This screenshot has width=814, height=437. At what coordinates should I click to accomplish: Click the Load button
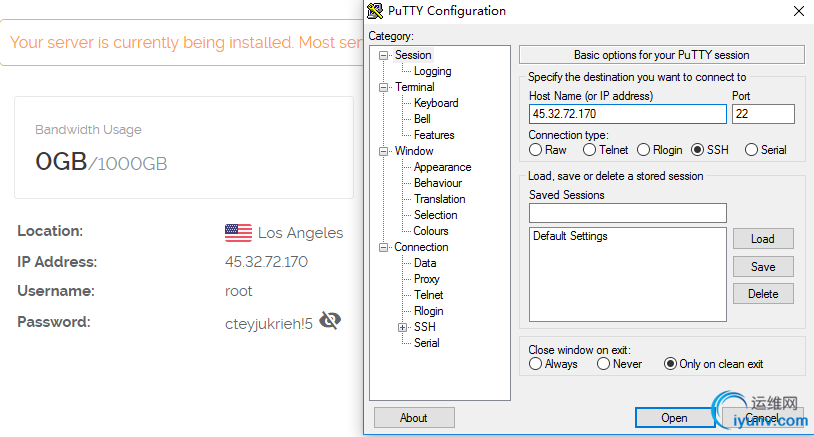(763, 239)
